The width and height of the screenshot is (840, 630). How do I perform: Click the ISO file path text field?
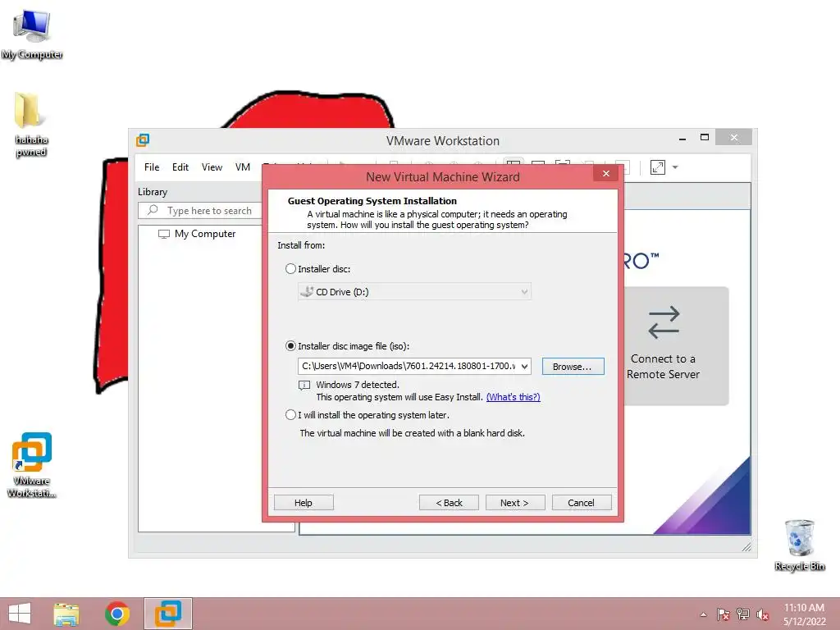[x=409, y=367]
